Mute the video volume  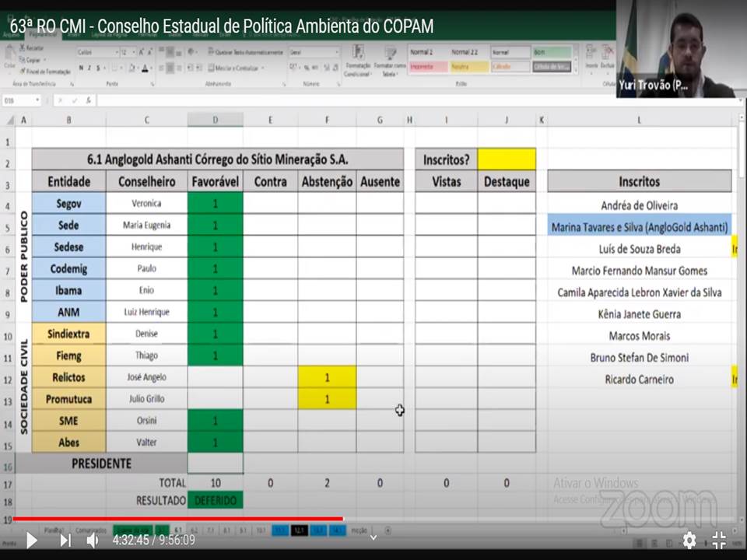point(93,540)
